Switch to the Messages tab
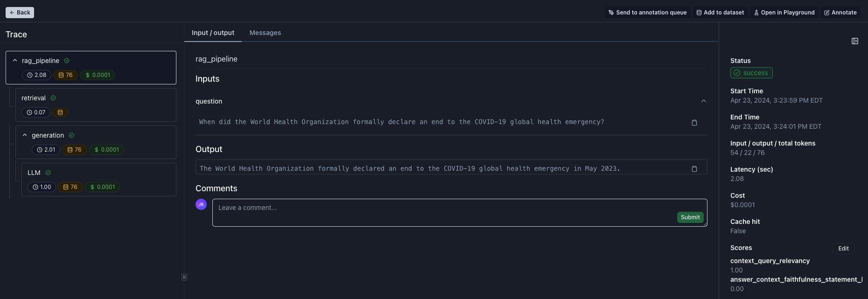 [x=265, y=33]
